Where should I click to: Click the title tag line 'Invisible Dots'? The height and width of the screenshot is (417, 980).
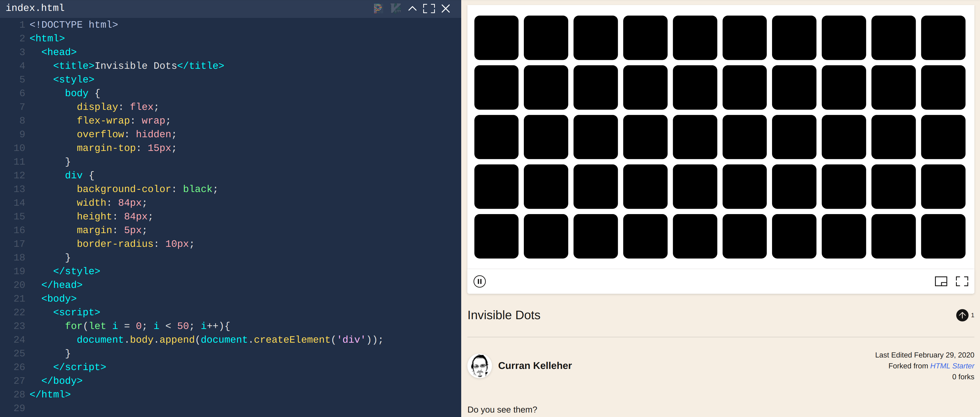click(138, 66)
